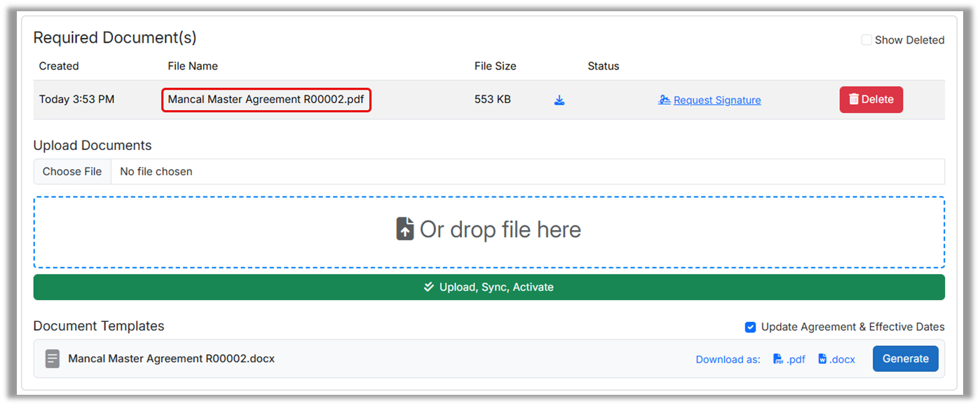Click the blue Generate button

(905, 358)
